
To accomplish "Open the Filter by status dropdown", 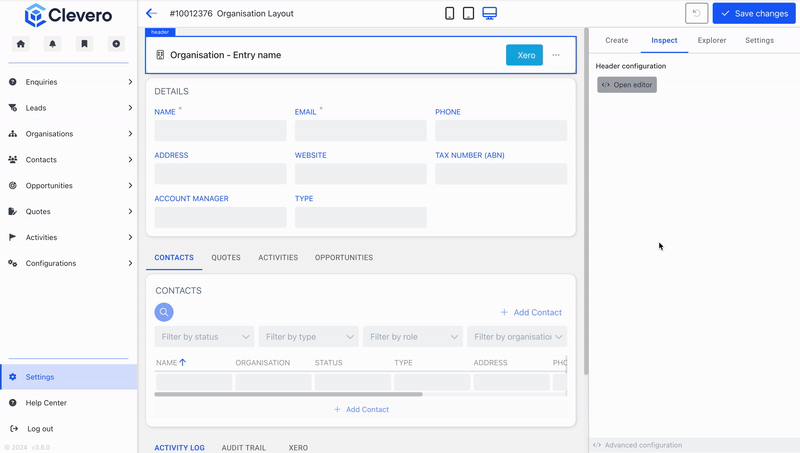I will pos(205,337).
